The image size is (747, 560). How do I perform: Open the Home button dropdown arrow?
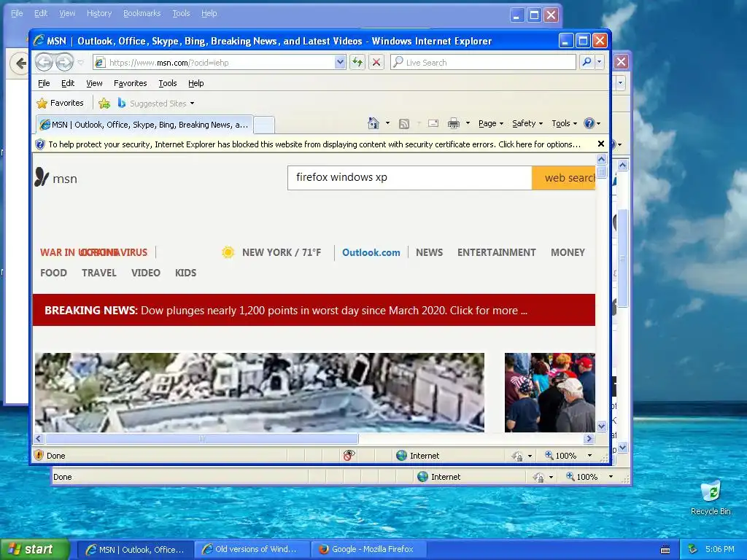tap(387, 123)
